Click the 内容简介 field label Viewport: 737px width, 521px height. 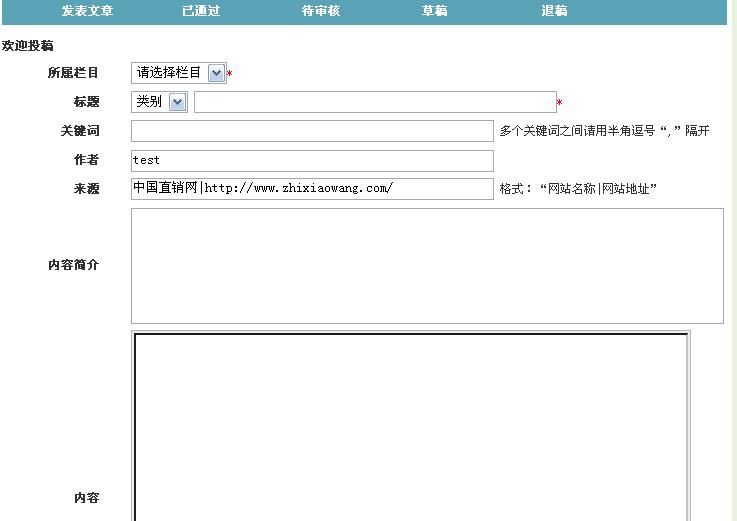[73, 265]
